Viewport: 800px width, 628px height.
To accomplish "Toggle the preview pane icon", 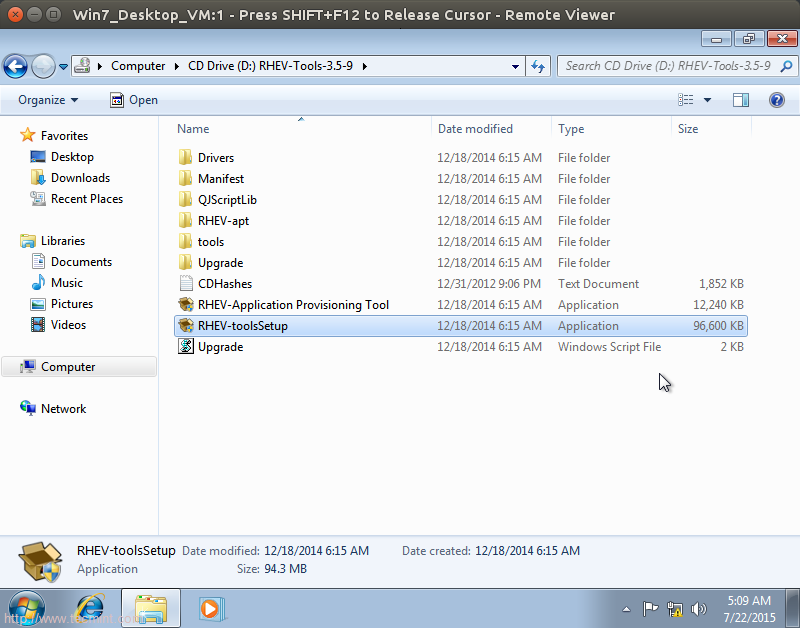I will tap(741, 100).
